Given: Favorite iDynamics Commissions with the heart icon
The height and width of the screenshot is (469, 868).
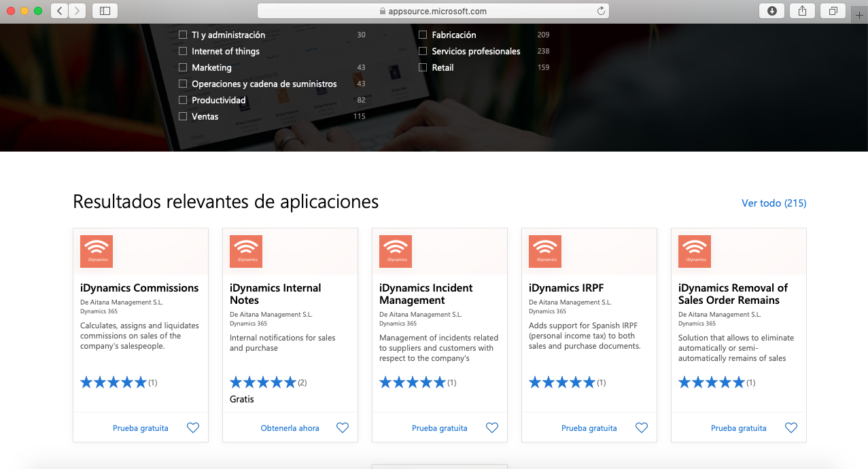Looking at the screenshot, I should click(193, 428).
